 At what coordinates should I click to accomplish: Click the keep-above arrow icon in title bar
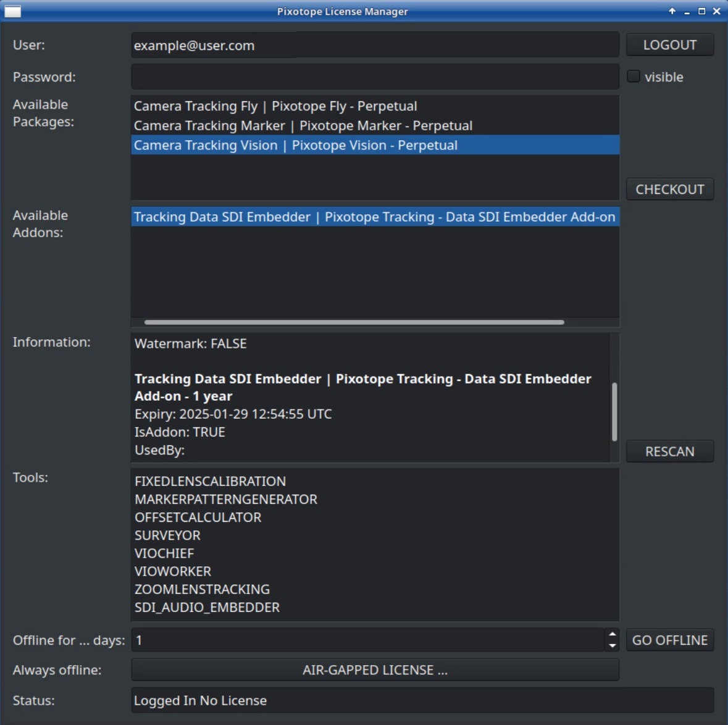672,11
